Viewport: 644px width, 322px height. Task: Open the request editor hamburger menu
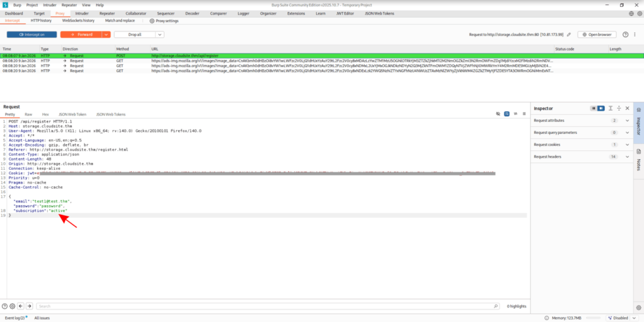525,114
